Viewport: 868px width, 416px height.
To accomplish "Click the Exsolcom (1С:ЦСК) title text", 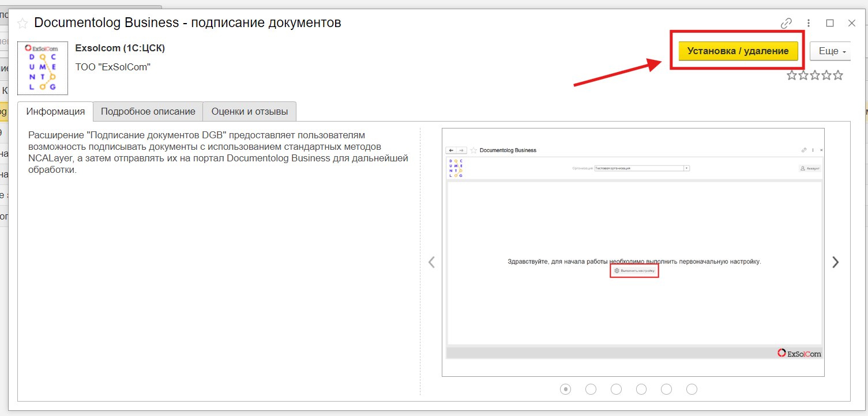I will pyautogui.click(x=120, y=48).
